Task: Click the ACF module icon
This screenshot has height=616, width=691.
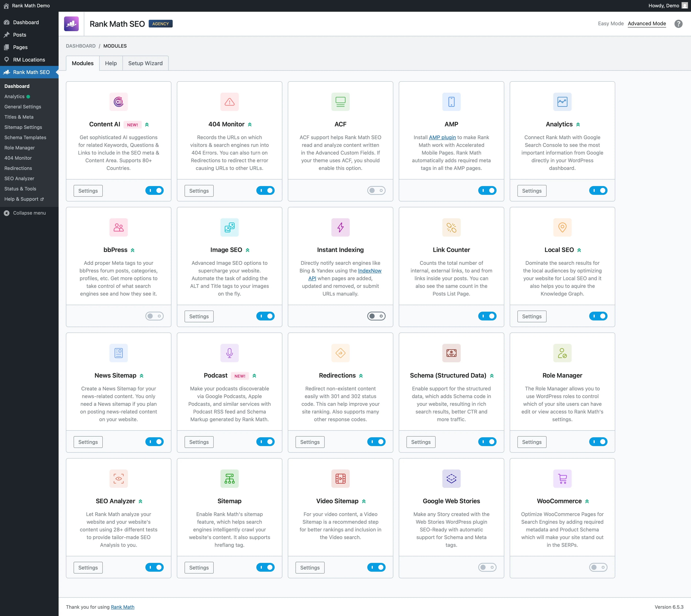Action: point(340,102)
